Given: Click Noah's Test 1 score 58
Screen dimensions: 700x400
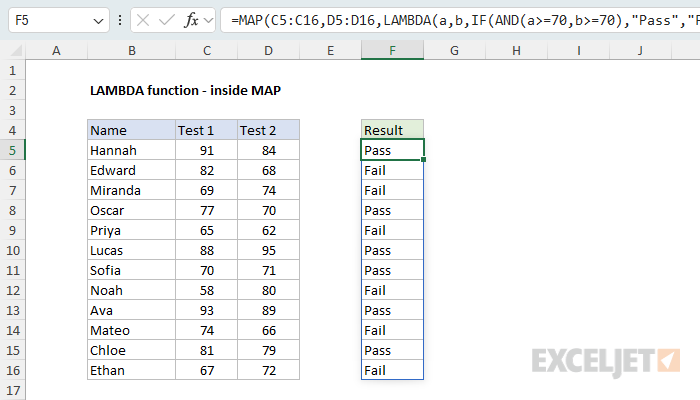Looking at the screenshot, I should [206, 291].
